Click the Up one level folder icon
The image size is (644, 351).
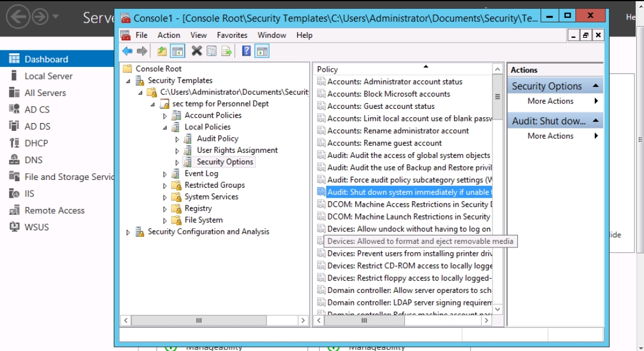[162, 51]
